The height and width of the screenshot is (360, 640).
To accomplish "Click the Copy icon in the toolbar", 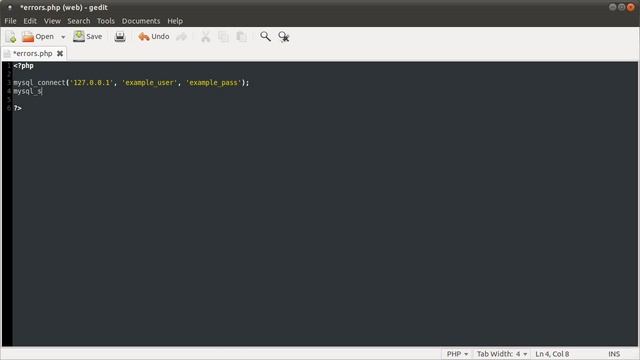I will click(x=223, y=37).
